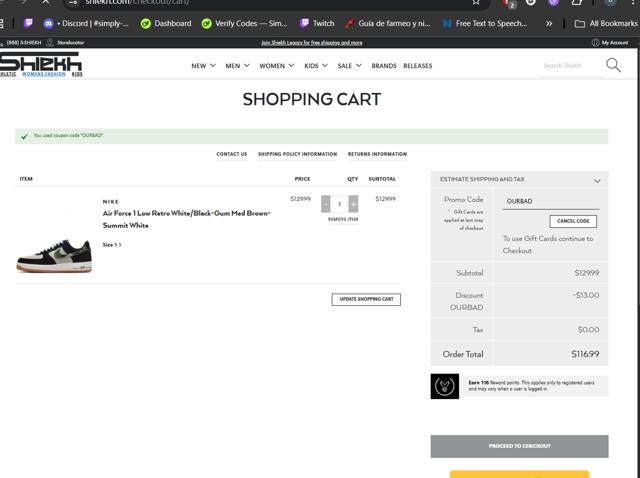Expand Estimate Shipping and Tax section
This screenshot has height=478, width=640.
tap(519, 180)
